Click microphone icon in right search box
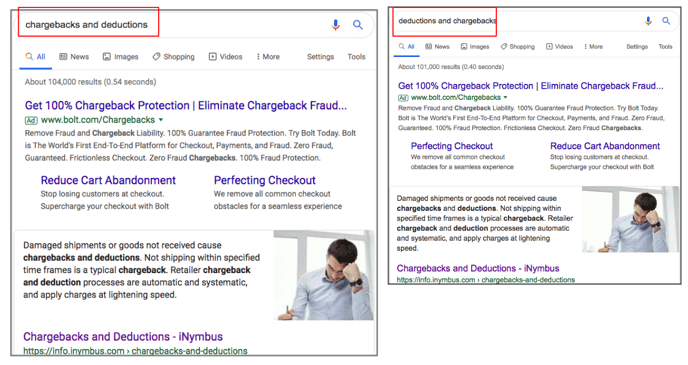This screenshot has height=365, width=688. click(648, 21)
